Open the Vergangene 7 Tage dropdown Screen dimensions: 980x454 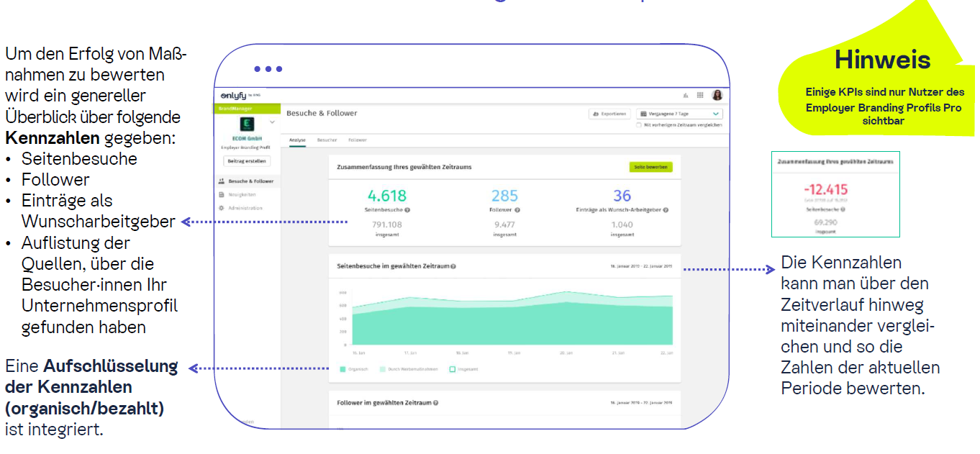pyautogui.click(x=679, y=114)
